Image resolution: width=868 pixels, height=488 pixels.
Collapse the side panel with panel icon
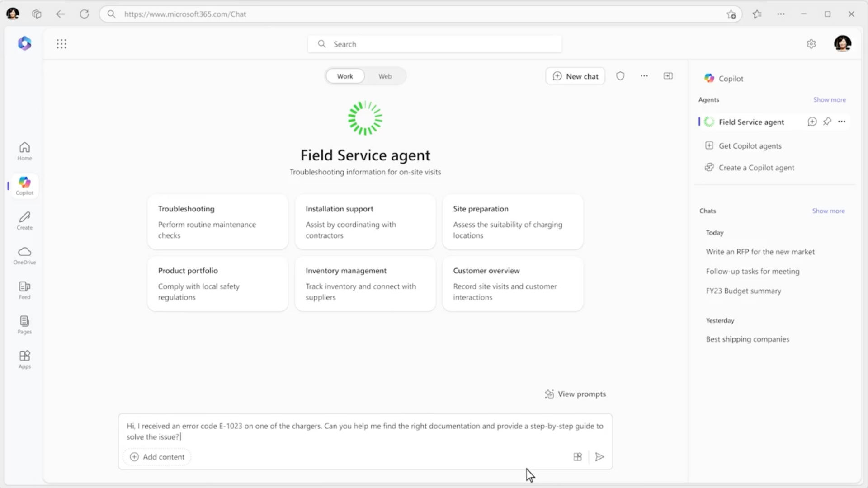(x=668, y=76)
